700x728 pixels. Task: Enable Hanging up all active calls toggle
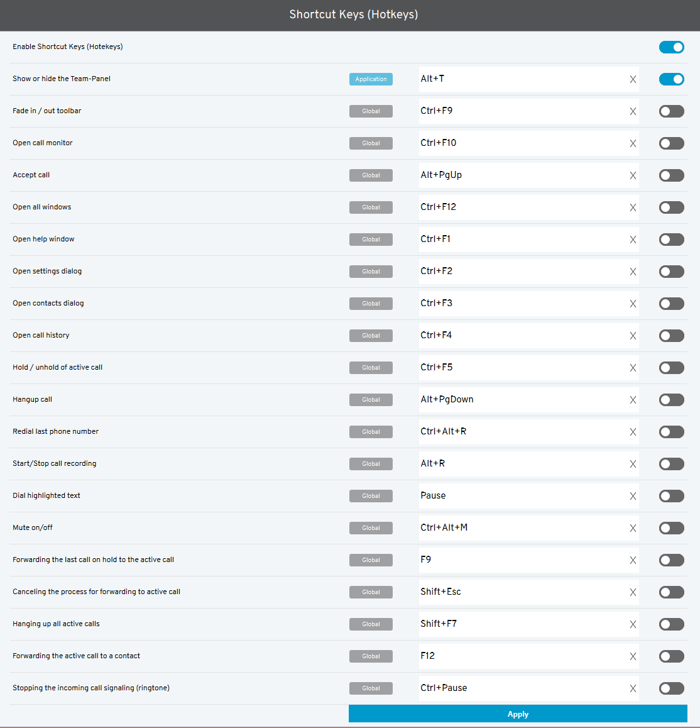coord(671,624)
